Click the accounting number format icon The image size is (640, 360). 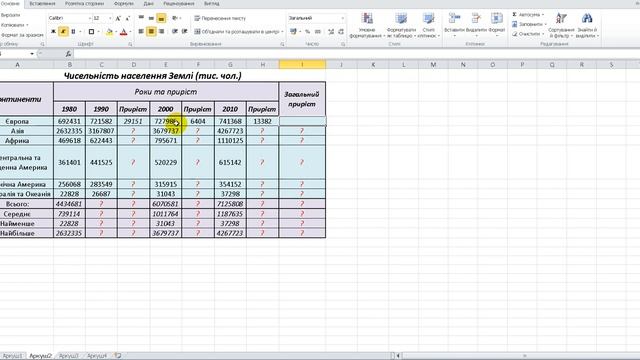(293, 31)
